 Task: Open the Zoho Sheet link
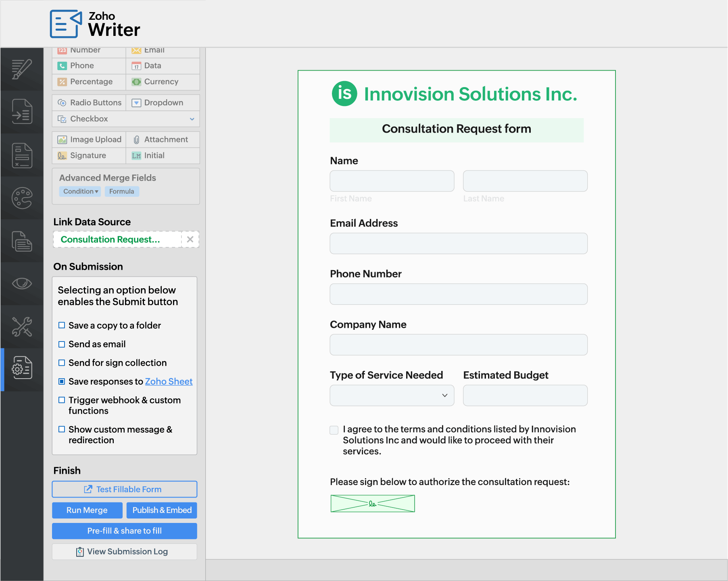pyautogui.click(x=169, y=381)
